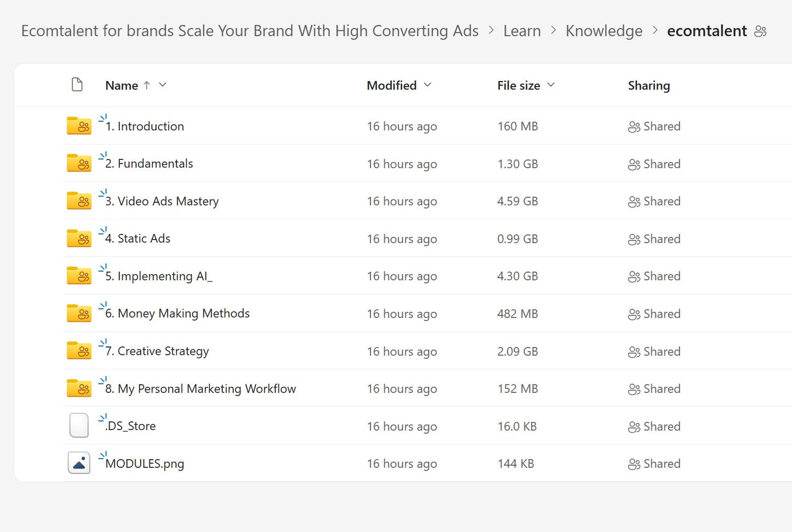The height and width of the screenshot is (532, 792).
Task: Click the File size column header
Action: [x=518, y=85]
